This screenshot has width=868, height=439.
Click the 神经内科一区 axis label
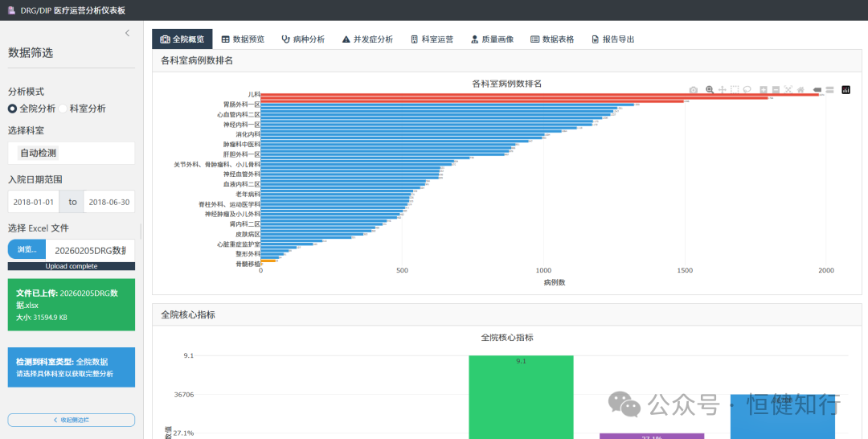pyautogui.click(x=241, y=125)
